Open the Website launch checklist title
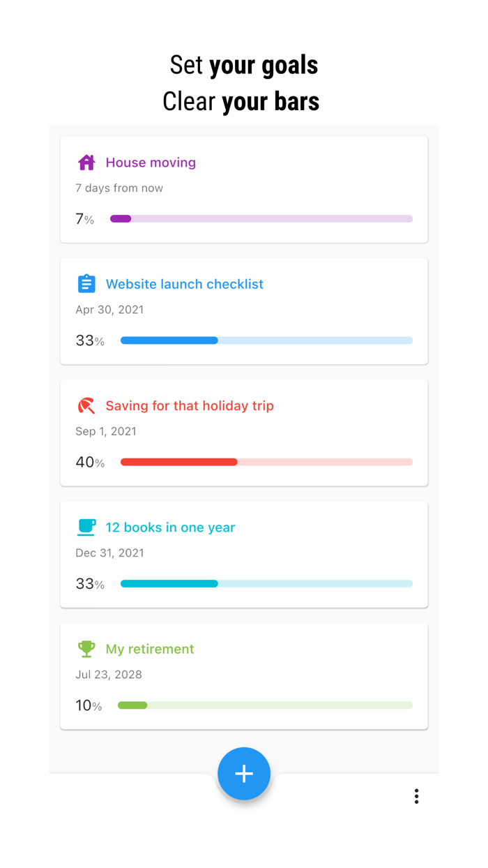 184,284
